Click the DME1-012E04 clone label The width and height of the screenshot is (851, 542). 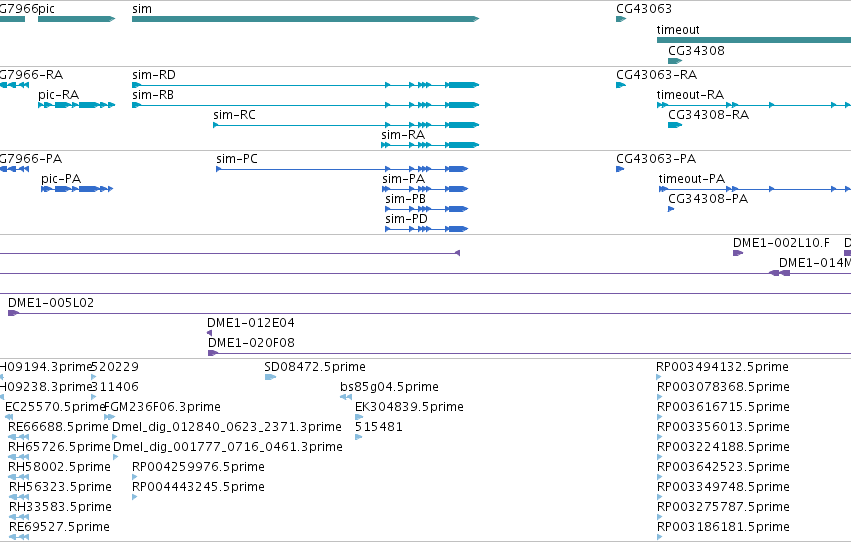pyautogui.click(x=251, y=323)
